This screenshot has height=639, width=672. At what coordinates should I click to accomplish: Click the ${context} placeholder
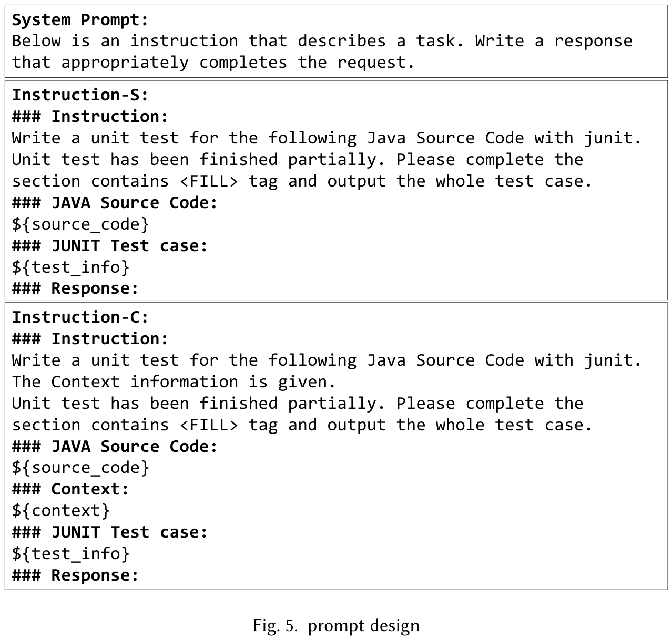pos(61,511)
